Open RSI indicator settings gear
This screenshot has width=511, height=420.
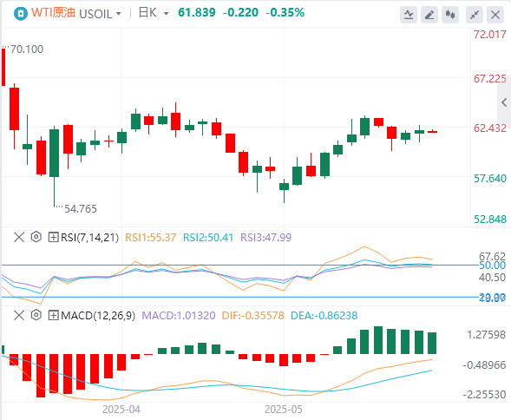36,237
